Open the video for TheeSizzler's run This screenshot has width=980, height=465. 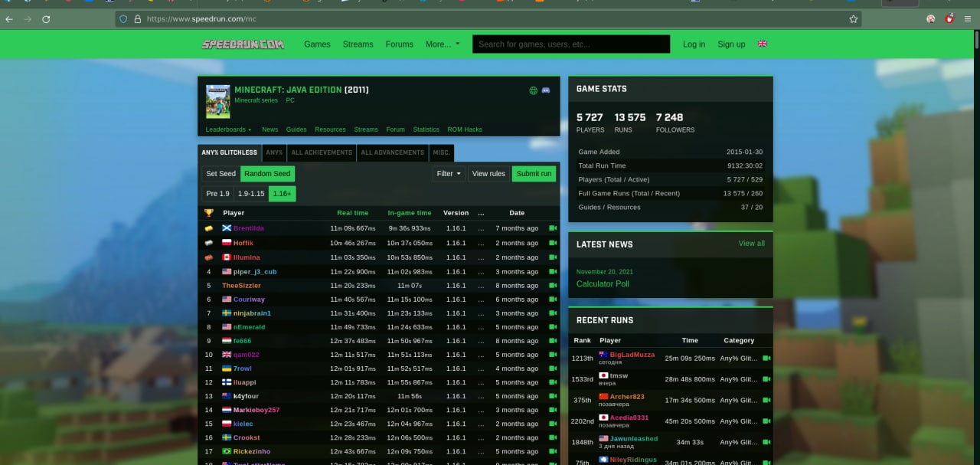(x=553, y=286)
